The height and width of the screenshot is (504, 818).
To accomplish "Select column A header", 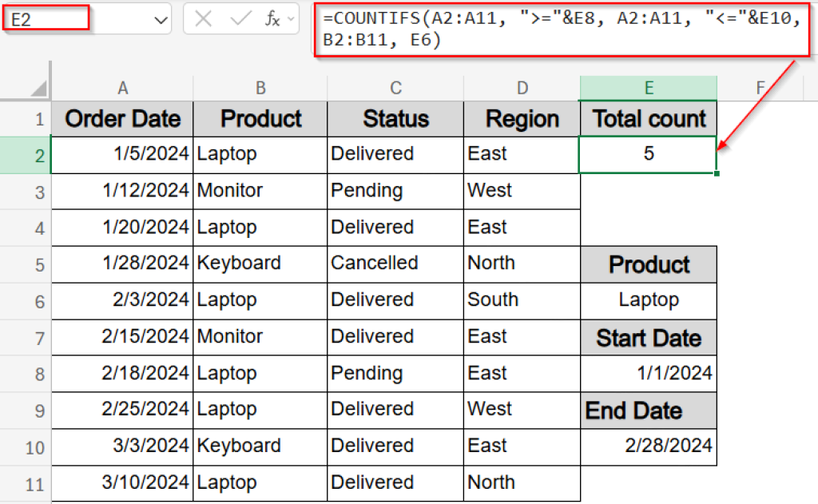I will coord(122,87).
